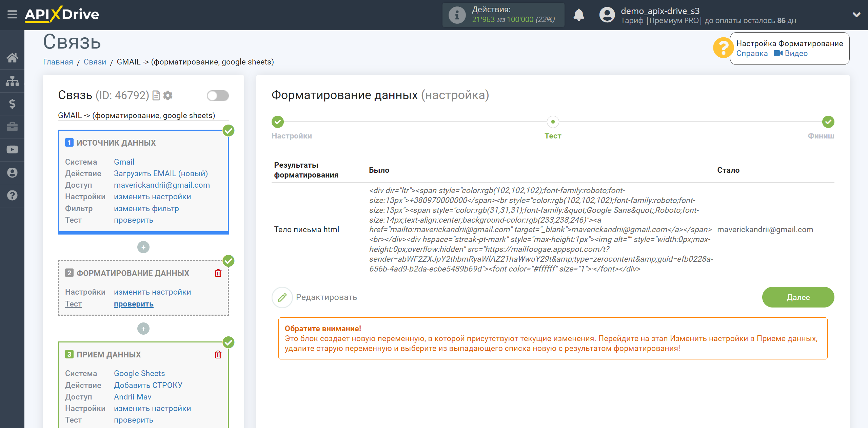Viewport: 868px width, 428px height.
Task: Open the Справка help link
Action: tap(752, 53)
